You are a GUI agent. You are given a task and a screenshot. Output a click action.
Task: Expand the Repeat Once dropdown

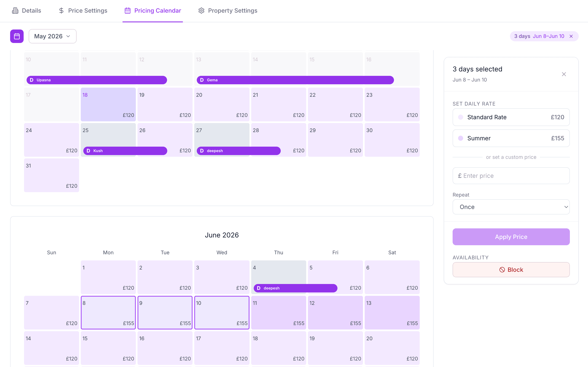tap(511, 207)
